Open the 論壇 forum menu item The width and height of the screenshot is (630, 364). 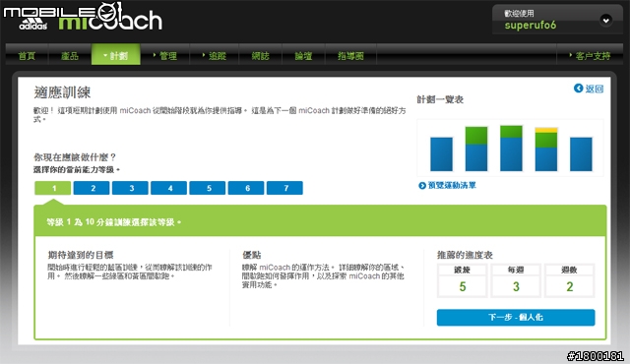click(x=303, y=56)
